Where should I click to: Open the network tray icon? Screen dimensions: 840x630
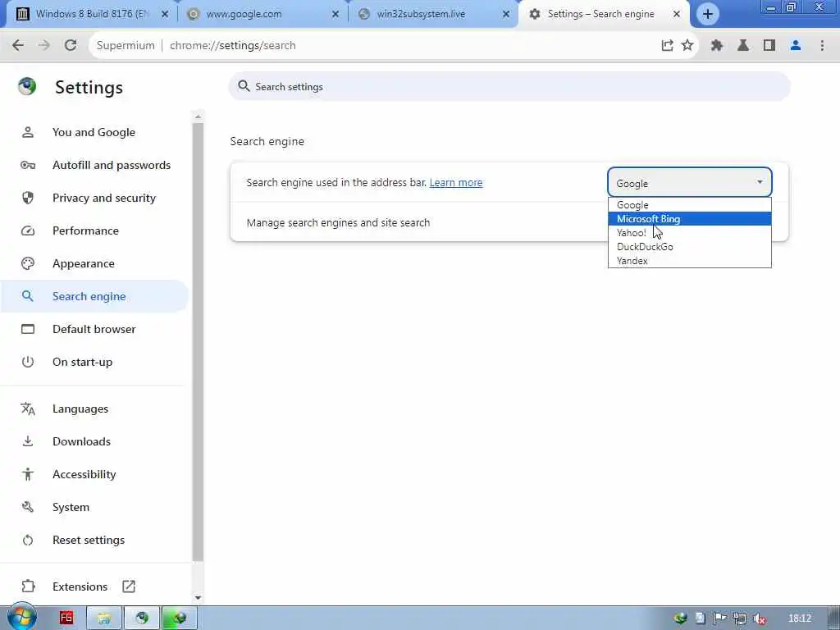click(740, 619)
